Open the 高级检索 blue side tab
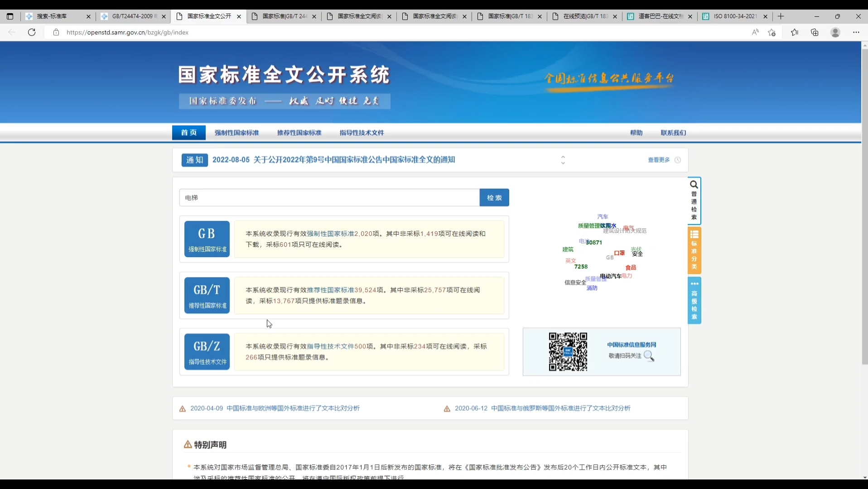This screenshot has width=868, height=489. click(694, 300)
